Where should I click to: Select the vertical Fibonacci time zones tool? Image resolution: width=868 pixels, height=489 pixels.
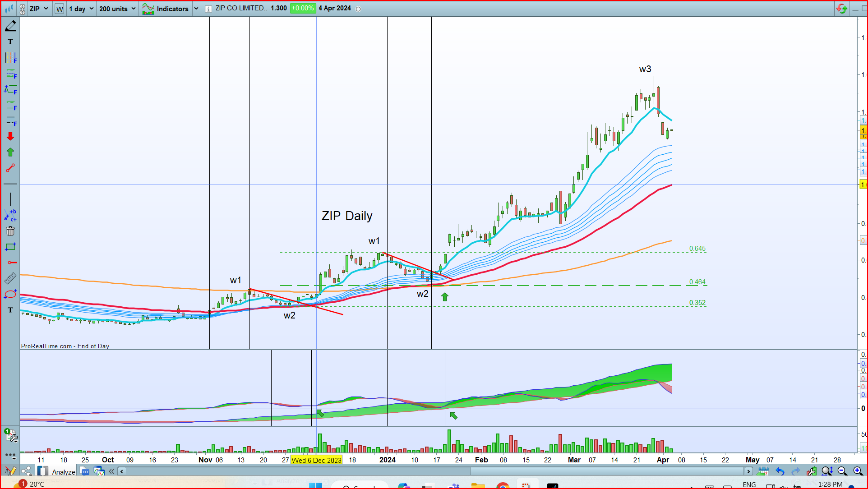click(x=10, y=58)
